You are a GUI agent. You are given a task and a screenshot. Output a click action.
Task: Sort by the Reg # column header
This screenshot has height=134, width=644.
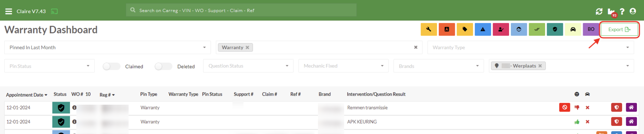click(x=107, y=95)
